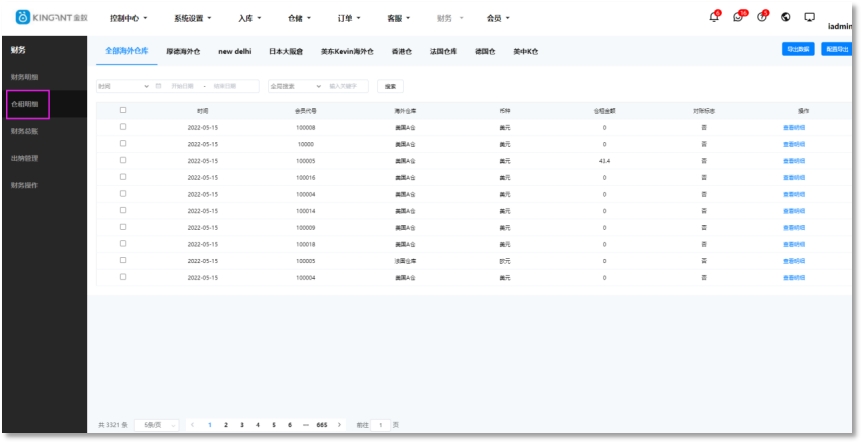The height and width of the screenshot is (443, 862).
Task: Jump to page 665 in pagination
Action: [322, 425]
